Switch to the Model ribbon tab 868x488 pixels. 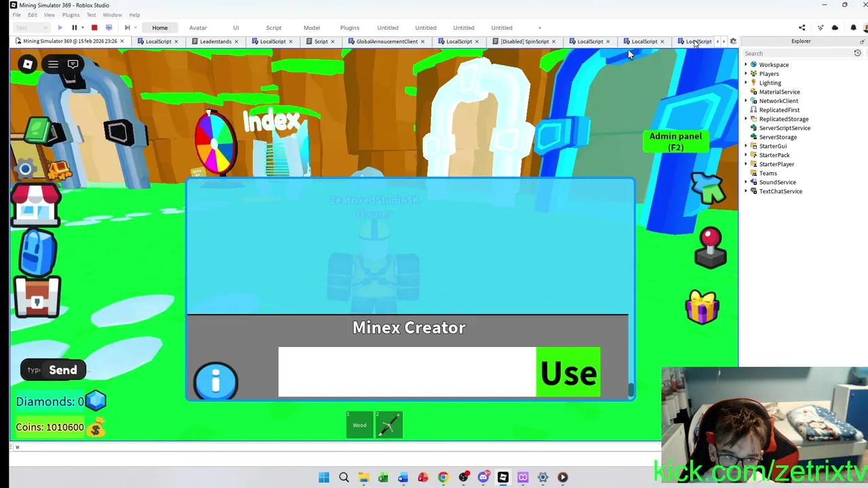click(x=312, y=28)
